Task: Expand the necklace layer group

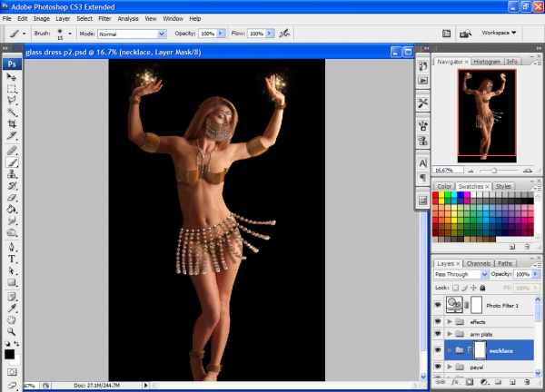Action: pos(450,350)
